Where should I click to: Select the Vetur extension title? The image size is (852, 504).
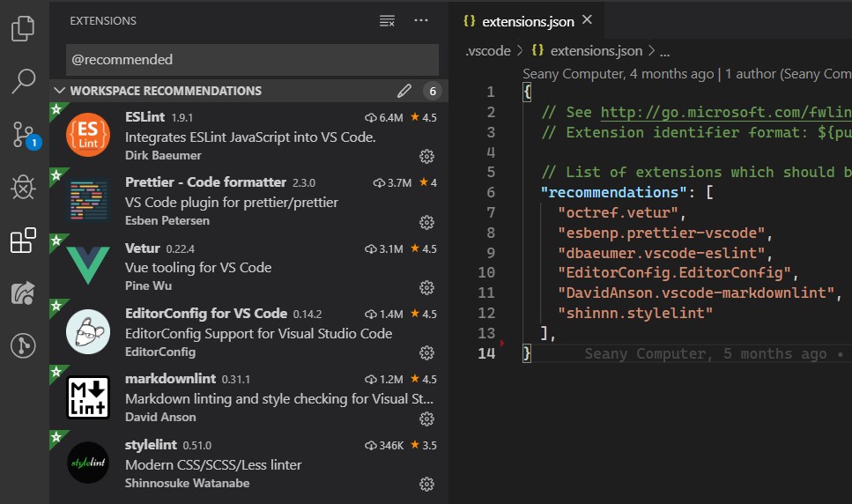pos(143,248)
